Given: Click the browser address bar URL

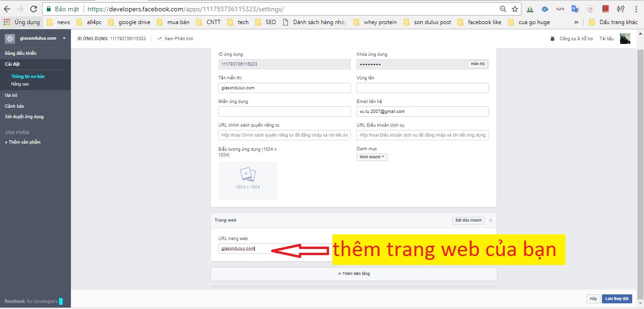Looking at the screenshot, I should [186, 9].
